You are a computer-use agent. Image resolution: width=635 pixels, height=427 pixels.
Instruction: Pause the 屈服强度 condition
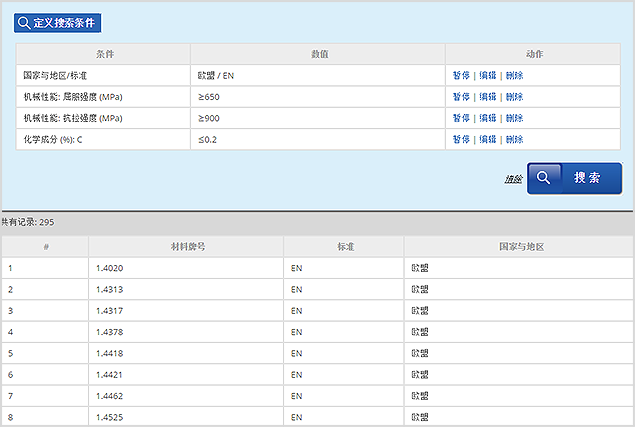pos(461,97)
